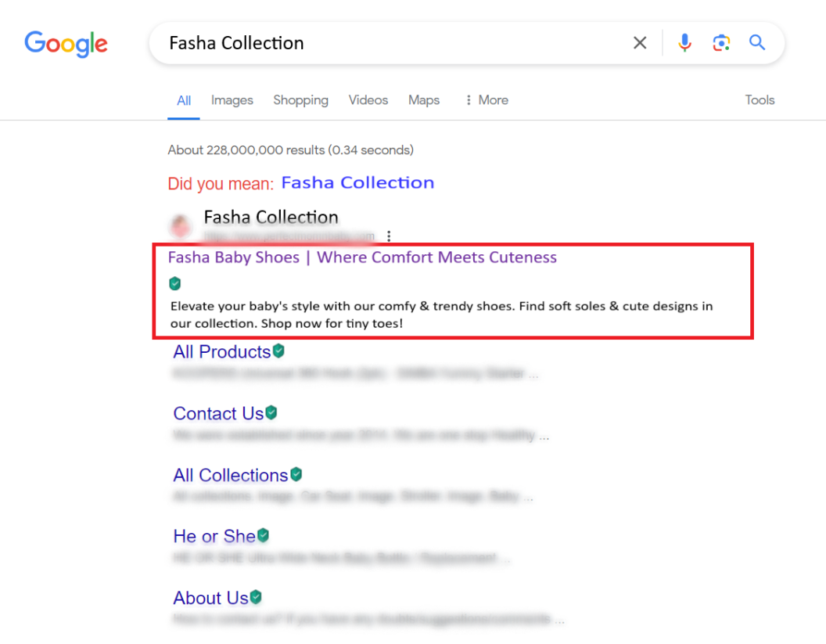Start voice search with microphone icon
The image size is (826, 644).
(x=684, y=43)
